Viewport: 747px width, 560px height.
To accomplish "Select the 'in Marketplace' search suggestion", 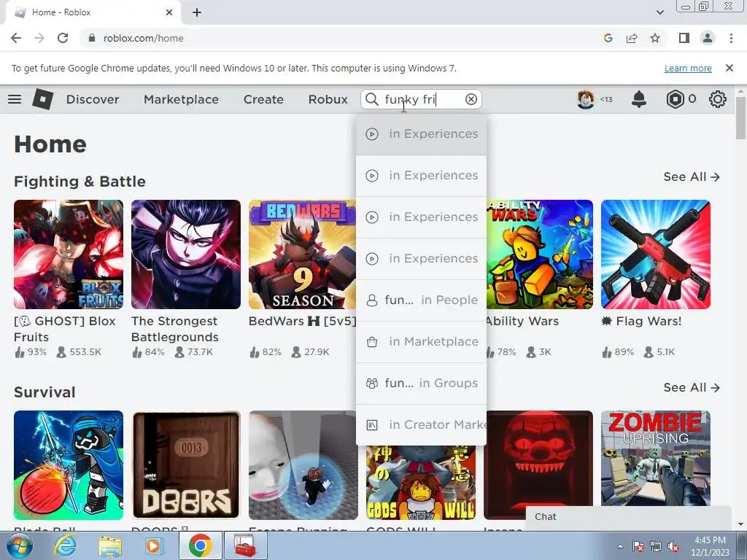I will coord(421,341).
